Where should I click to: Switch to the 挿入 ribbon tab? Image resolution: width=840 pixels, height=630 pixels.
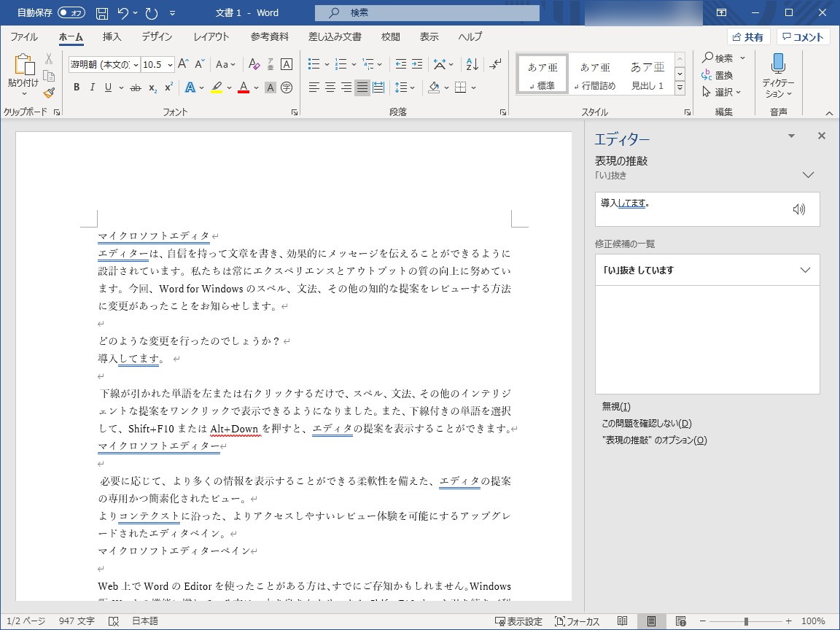[x=112, y=36]
